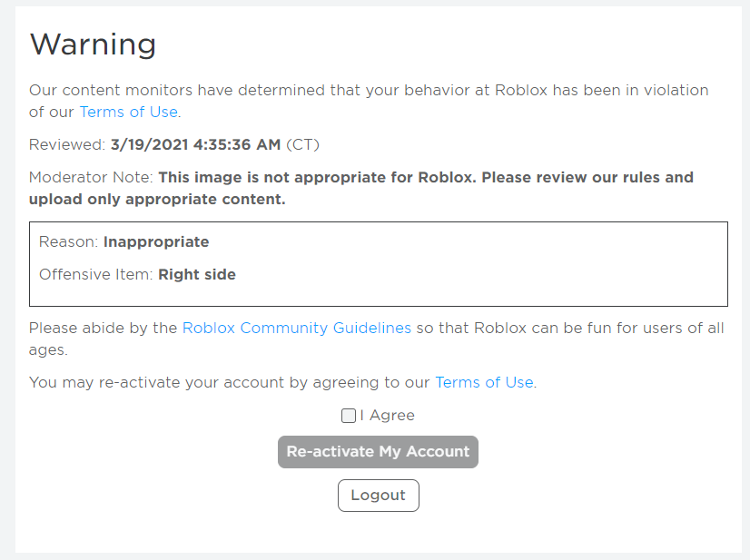Open Terms of Use link near re-activate text
The height and width of the screenshot is (560, 750).
coord(484,383)
